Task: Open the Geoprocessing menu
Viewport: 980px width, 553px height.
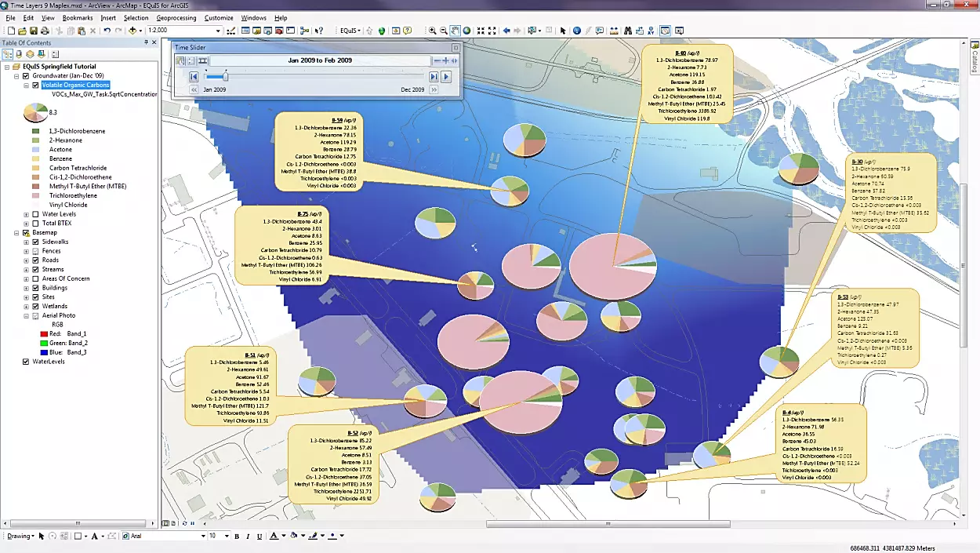Action: (176, 17)
